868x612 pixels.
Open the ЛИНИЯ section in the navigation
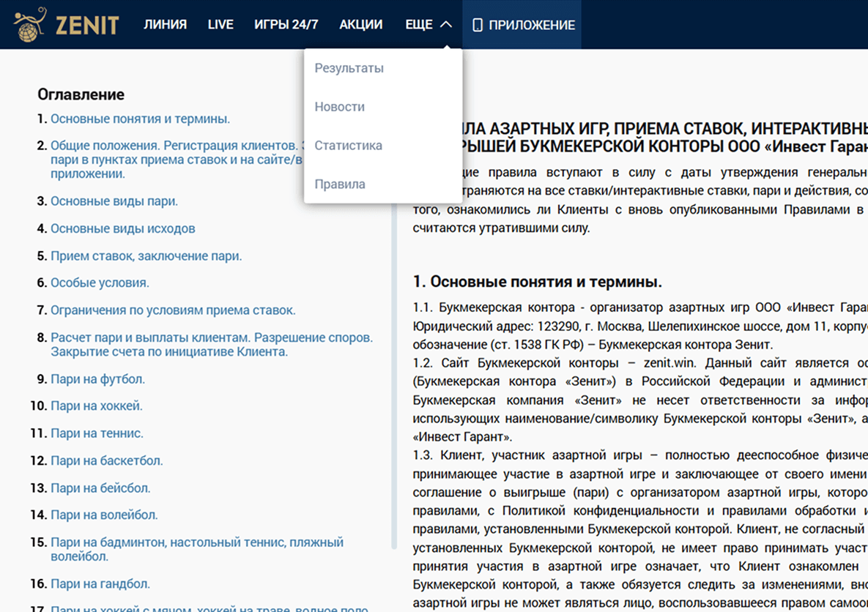[165, 23]
